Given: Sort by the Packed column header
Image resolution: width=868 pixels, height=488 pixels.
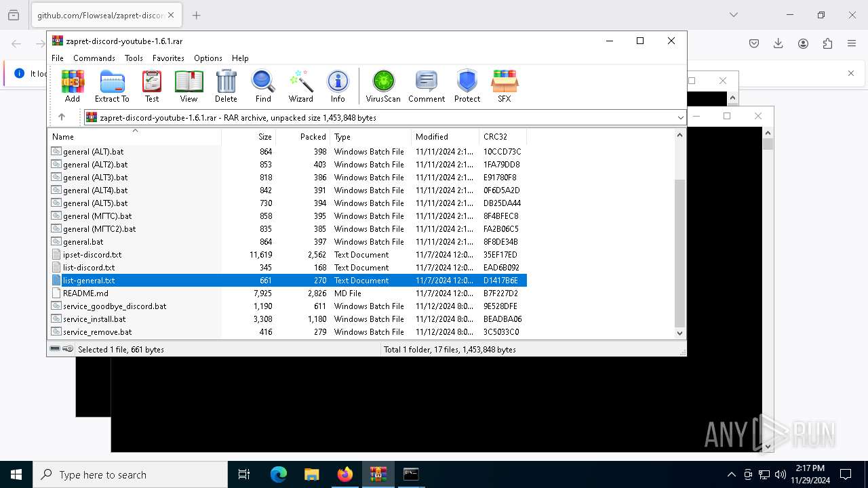Looking at the screenshot, I should click(302, 136).
